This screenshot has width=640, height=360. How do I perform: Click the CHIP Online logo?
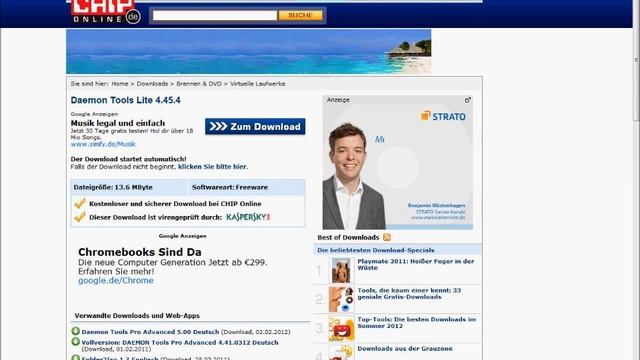[105, 11]
